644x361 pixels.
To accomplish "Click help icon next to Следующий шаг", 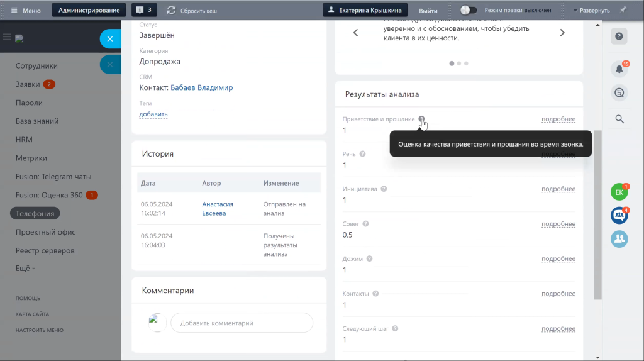I will pyautogui.click(x=395, y=328).
